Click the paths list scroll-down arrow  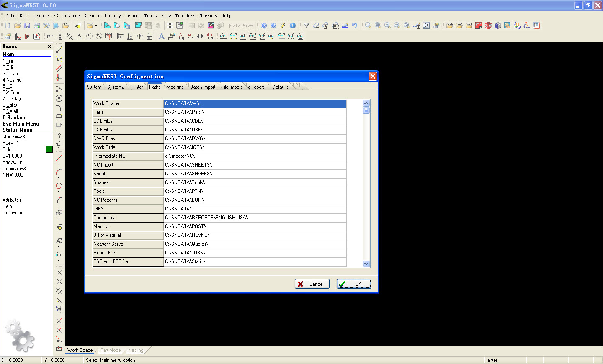(366, 264)
